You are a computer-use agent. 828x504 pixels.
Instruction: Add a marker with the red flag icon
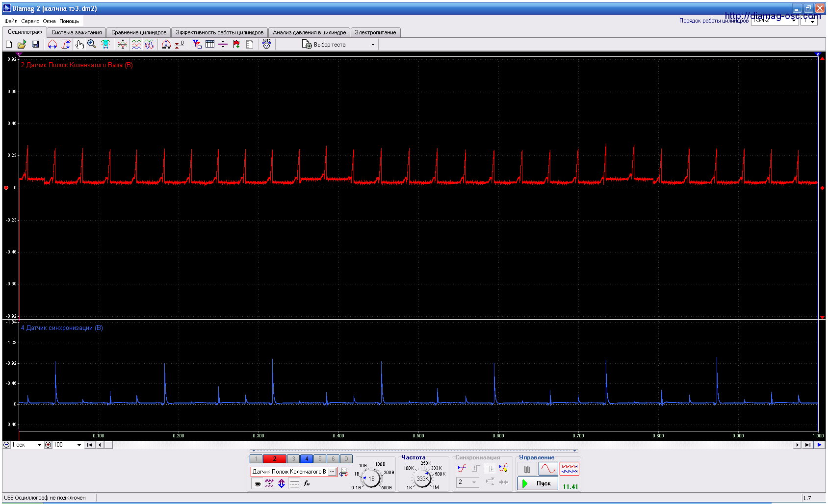click(236, 44)
